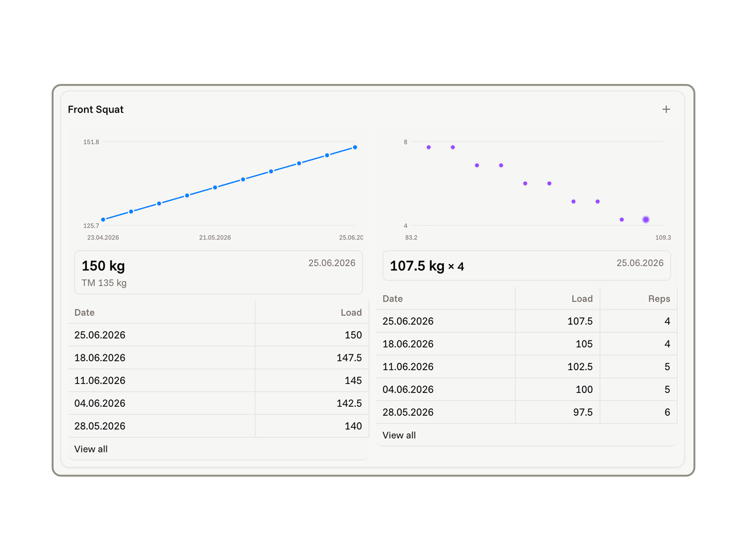The image size is (747, 560).
Task: Click the 97.5 load cell
Action: point(558,412)
